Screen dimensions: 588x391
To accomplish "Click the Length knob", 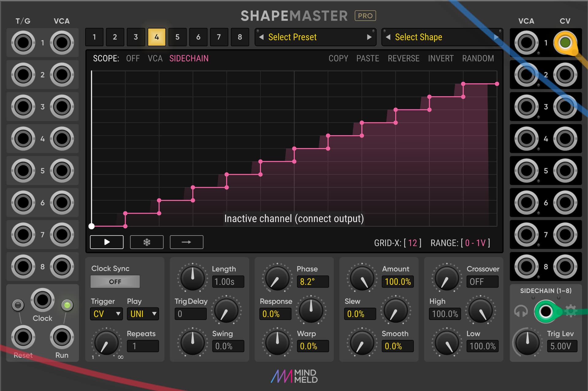I will tap(192, 278).
